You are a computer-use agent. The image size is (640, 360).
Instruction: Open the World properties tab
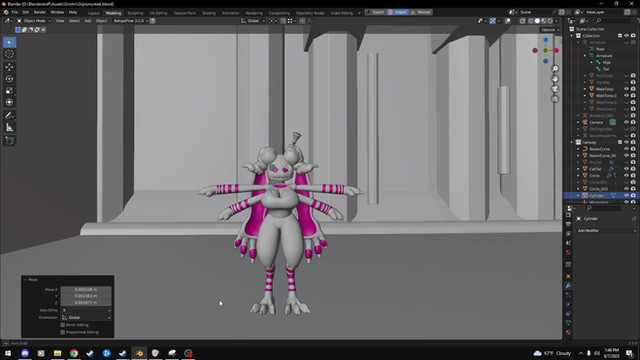568,252
